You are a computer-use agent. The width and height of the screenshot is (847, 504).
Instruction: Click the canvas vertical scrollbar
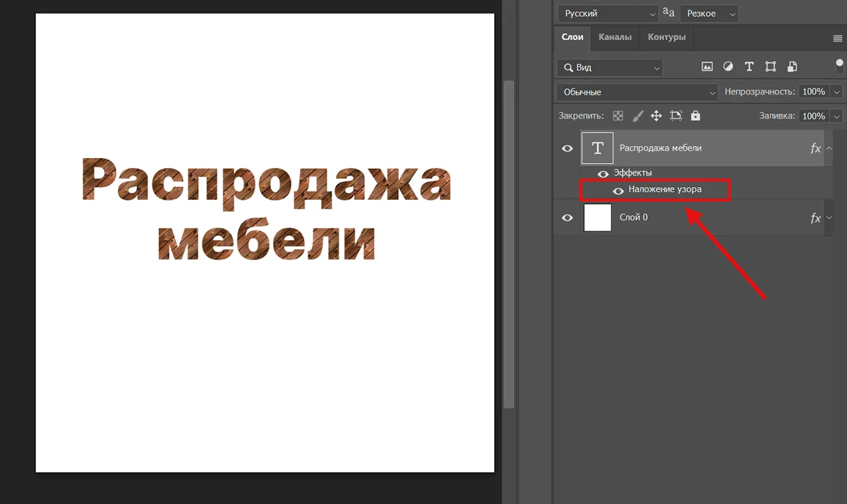coord(508,244)
